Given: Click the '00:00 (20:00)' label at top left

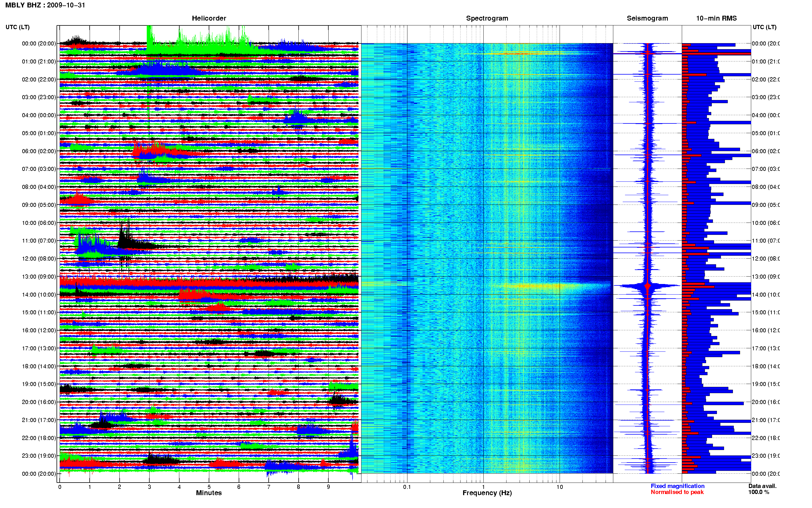Looking at the screenshot, I should pyautogui.click(x=39, y=43).
